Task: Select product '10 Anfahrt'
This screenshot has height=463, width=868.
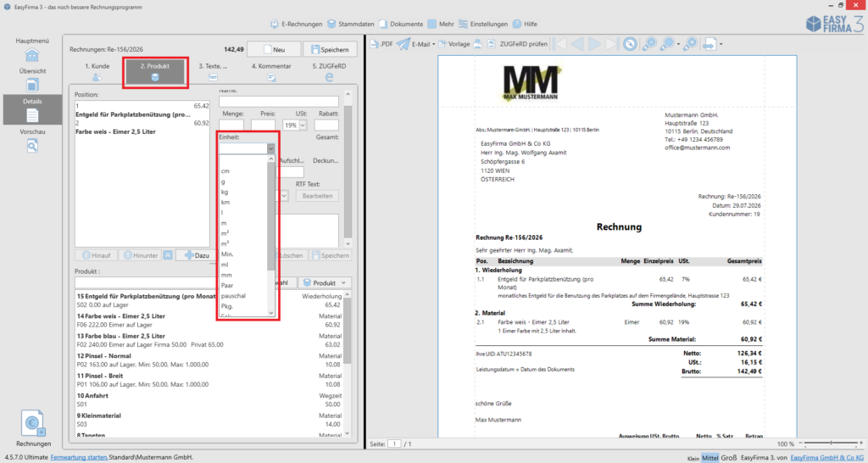Action: 209,400
